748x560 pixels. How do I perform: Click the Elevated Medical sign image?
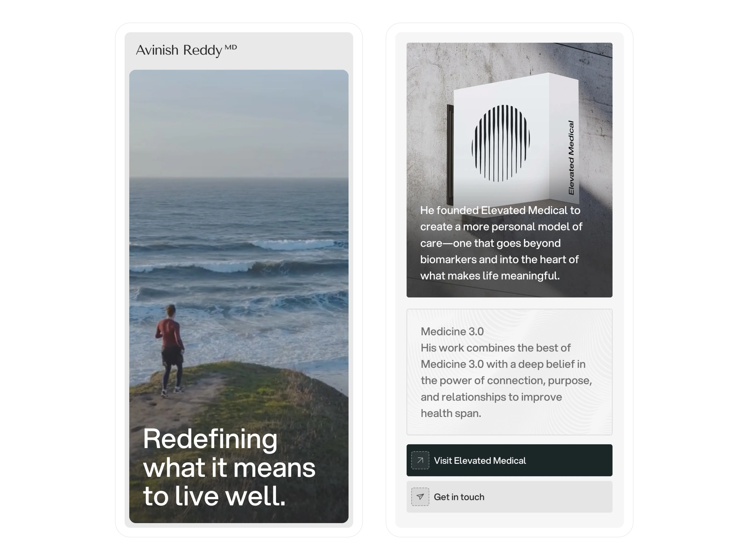click(x=509, y=170)
